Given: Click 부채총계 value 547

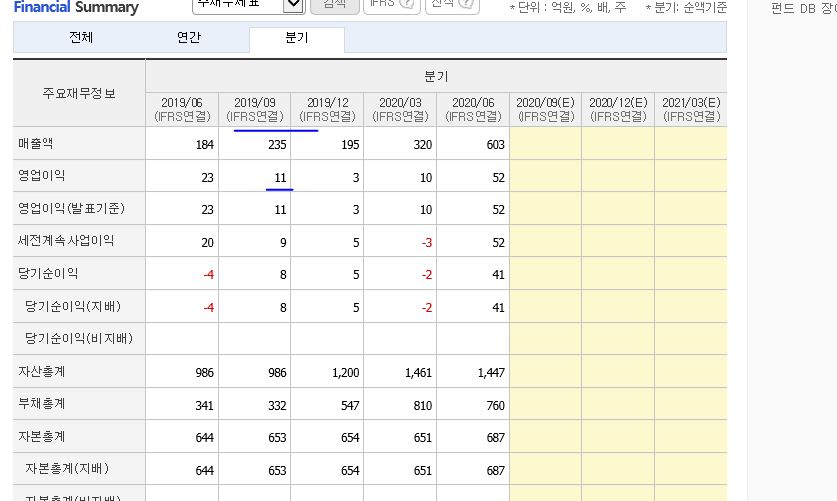Looking at the screenshot, I should click(x=350, y=405).
